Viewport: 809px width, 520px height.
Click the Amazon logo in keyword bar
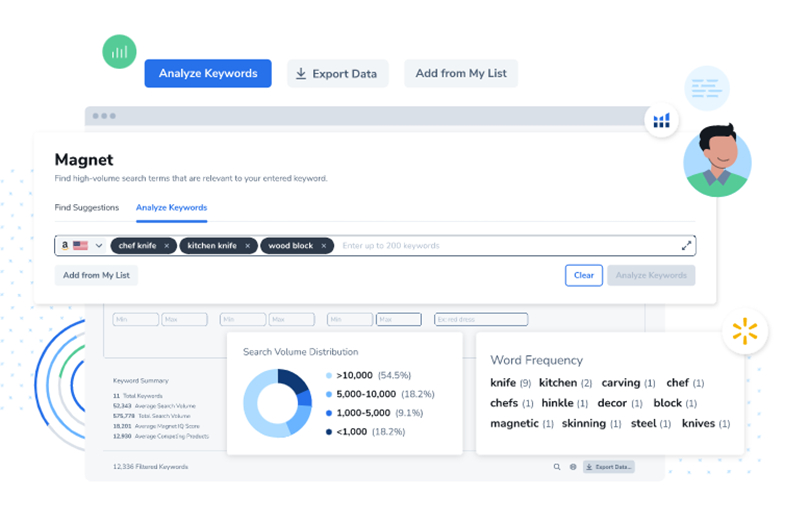(x=65, y=246)
